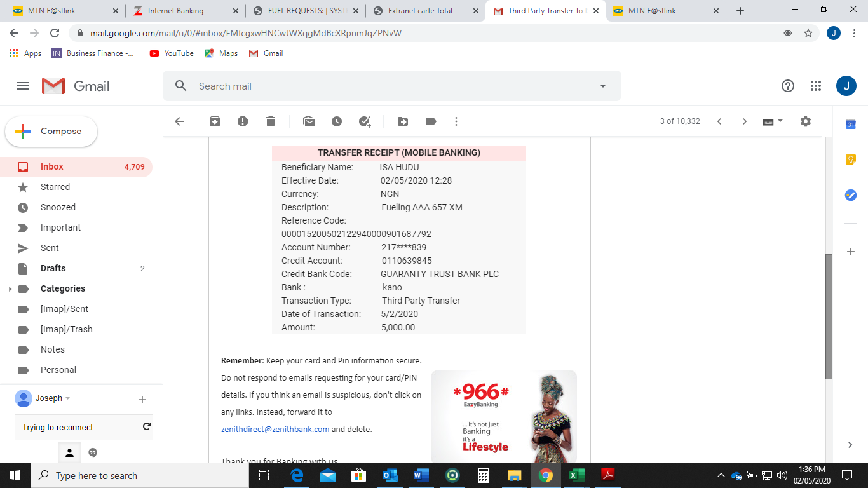This screenshot has width=868, height=488.
Task: Open Google Tasks side panel
Action: [851, 195]
